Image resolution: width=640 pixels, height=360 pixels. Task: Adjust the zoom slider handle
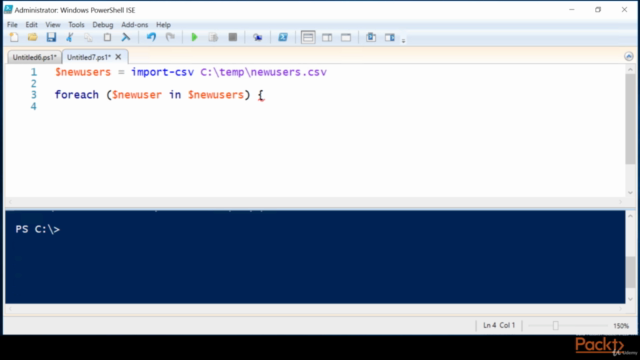pos(556,326)
